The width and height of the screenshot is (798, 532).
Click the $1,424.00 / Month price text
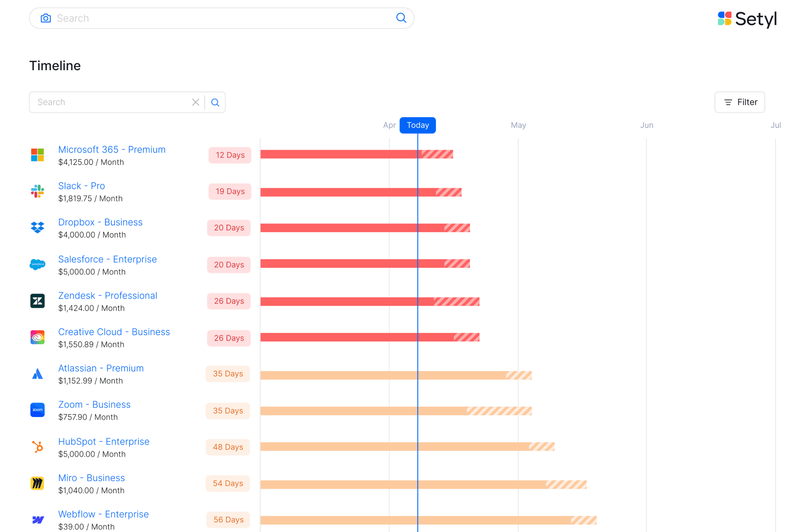coord(91,308)
